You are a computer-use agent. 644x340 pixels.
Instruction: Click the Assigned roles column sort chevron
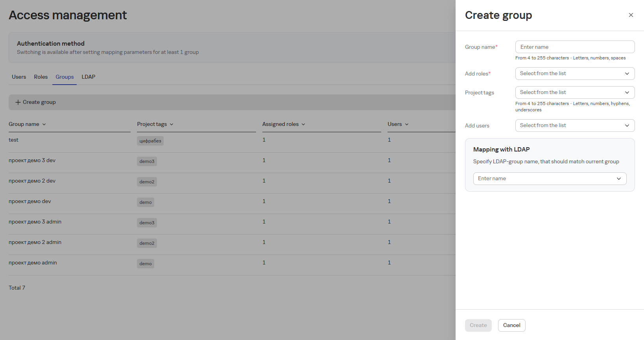(x=303, y=124)
